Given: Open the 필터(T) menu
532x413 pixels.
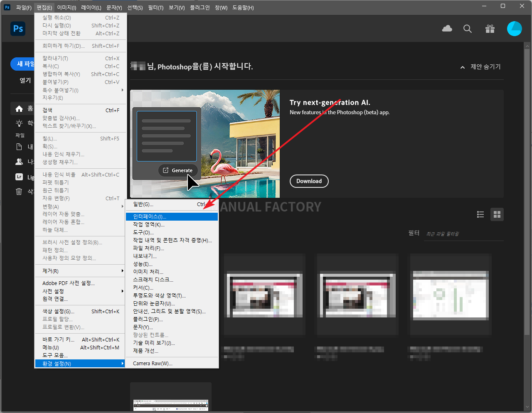Looking at the screenshot, I should pyautogui.click(x=156, y=7).
